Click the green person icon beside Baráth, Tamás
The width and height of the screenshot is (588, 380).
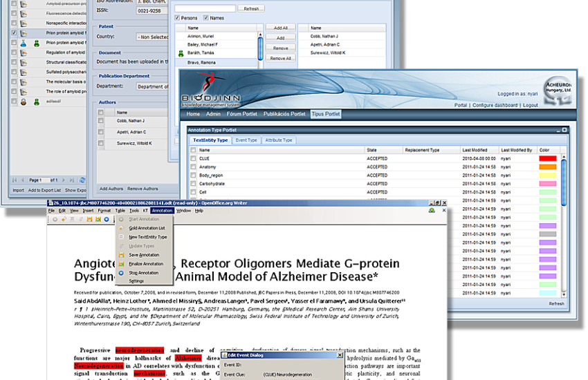[181, 53]
